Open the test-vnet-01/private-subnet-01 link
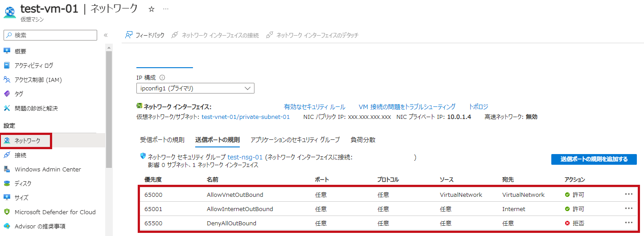 pyautogui.click(x=246, y=117)
